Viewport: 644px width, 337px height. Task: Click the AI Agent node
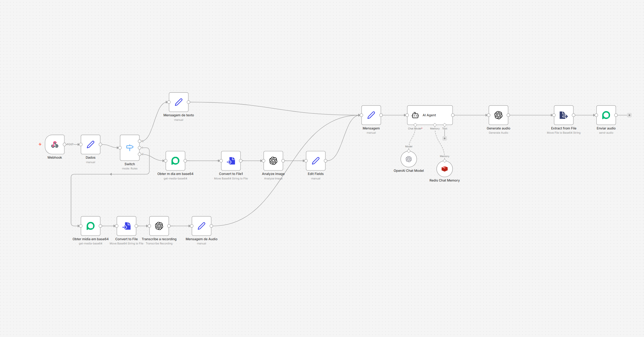[x=430, y=115]
